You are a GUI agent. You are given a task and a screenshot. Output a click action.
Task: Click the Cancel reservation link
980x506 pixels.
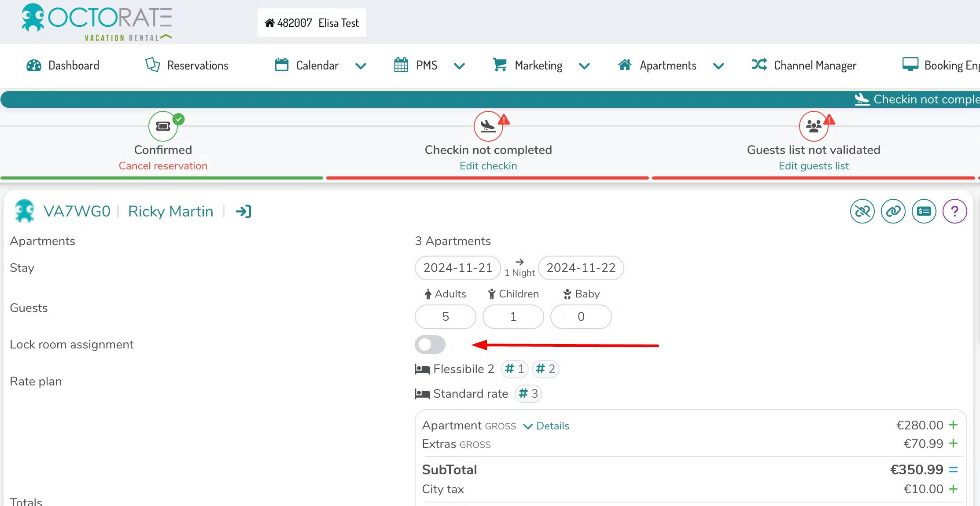(163, 166)
